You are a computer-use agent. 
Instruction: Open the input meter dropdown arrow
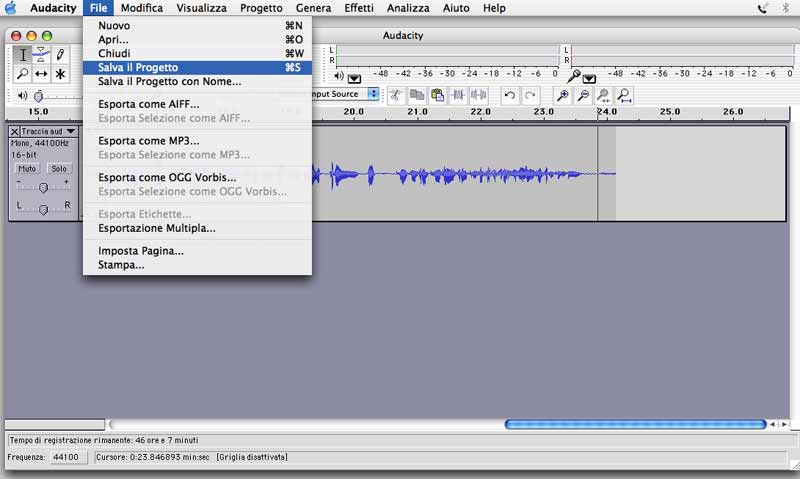pyautogui.click(x=589, y=79)
